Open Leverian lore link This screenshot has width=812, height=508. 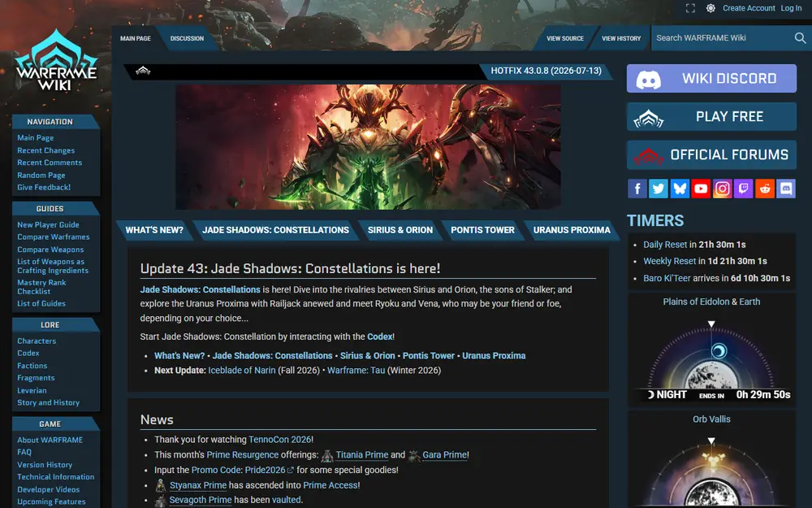pyautogui.click(x=32, y=391)
